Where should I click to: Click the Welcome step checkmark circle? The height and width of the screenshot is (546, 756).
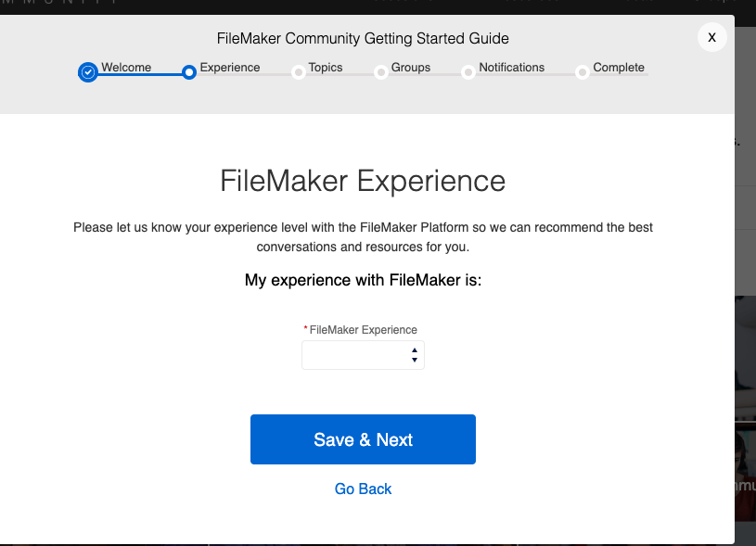click(88, 72)
